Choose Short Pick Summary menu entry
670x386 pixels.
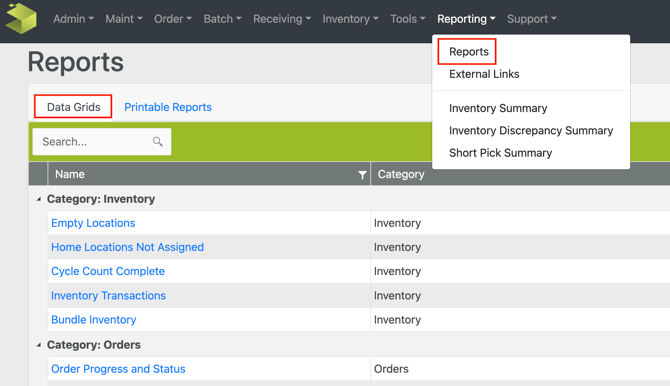pyautogui.click(x=500, y=153)
